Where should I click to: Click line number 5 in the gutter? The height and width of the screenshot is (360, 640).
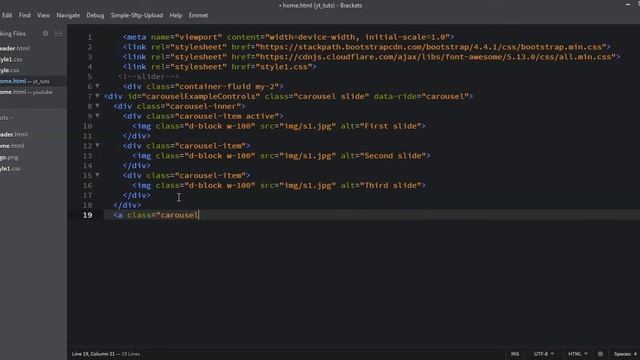(x=90, y=77)
